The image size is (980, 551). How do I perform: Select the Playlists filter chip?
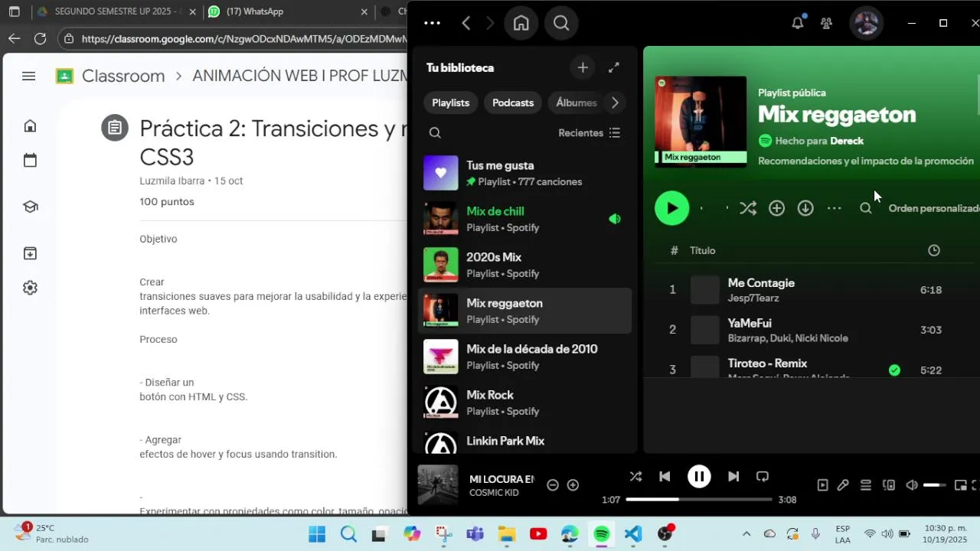click(x=450, y=103)
